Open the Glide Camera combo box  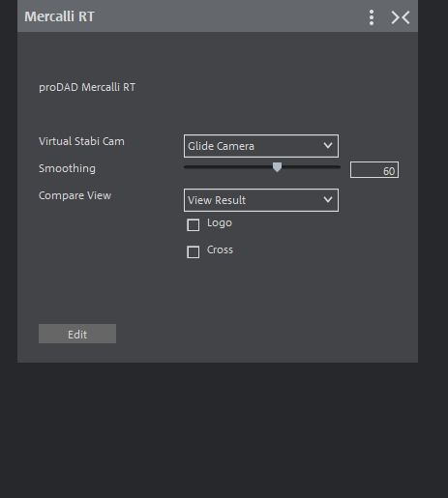261,146
